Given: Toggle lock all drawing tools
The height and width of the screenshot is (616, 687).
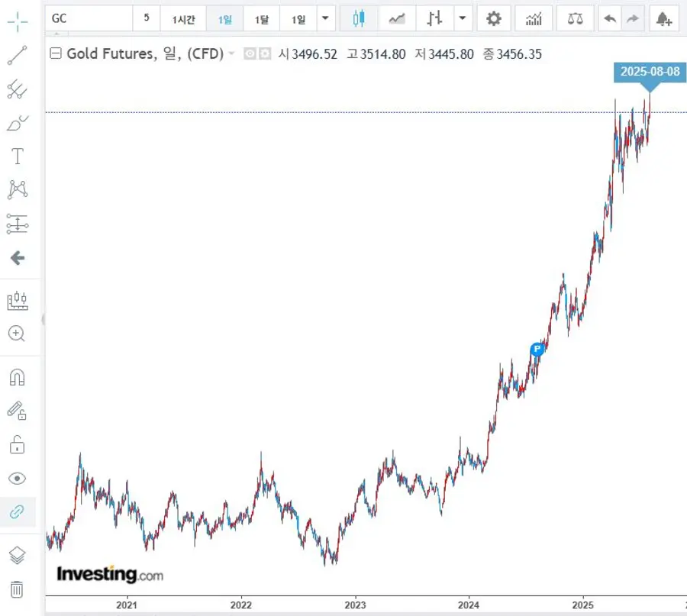Looking at the screenshot, I should 17,444.
